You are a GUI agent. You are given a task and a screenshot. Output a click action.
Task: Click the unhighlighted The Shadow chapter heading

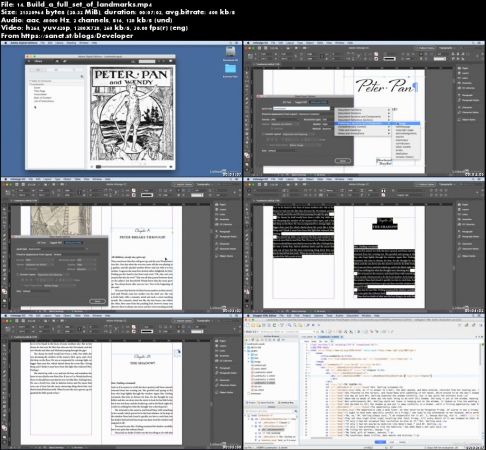tap(142, 363)
